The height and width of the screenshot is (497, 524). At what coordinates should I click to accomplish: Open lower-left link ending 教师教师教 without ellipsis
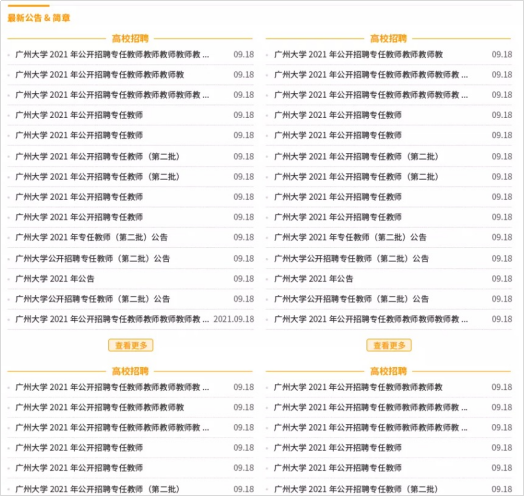click(x=100, y=407)
